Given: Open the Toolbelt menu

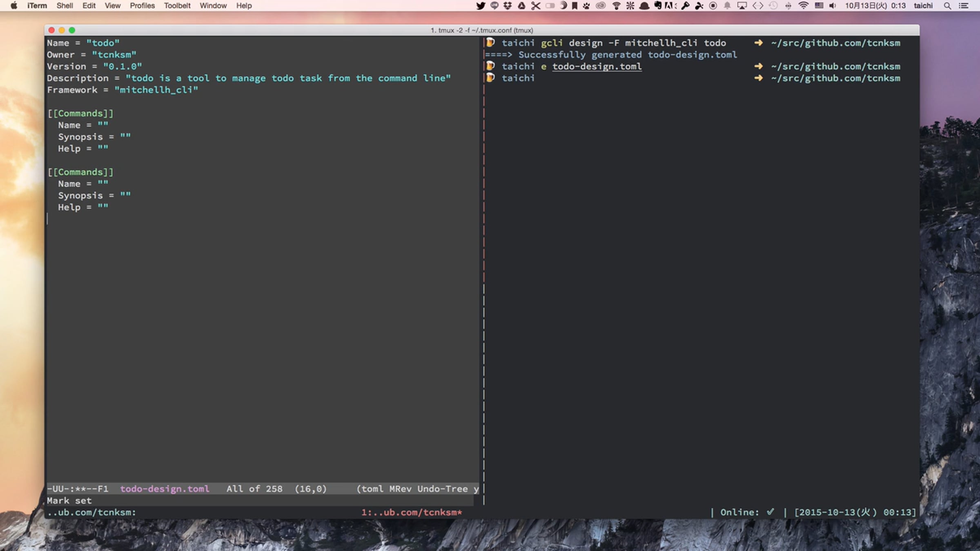Looking at the screenshot, I should point(177,6).
